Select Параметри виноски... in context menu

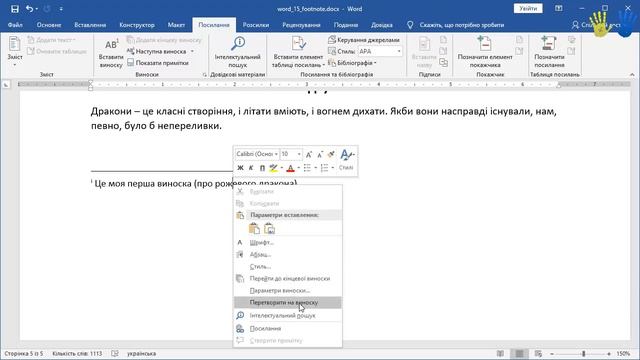click(287, 291)
